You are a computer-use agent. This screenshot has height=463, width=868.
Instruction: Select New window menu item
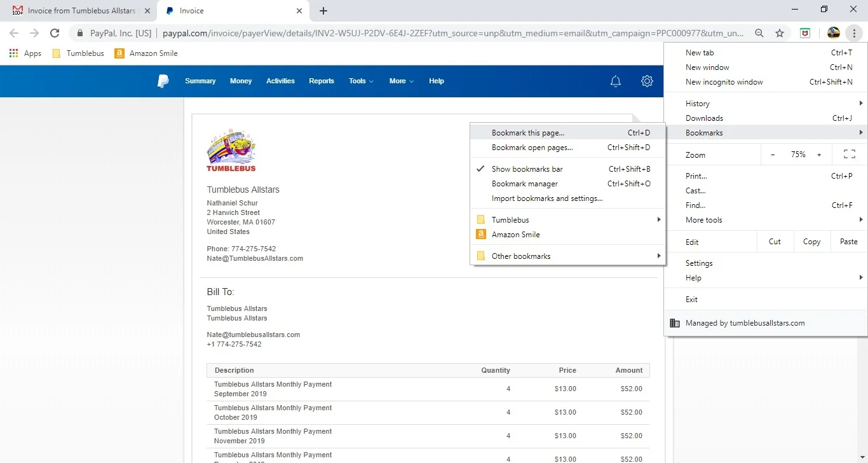point(766,67)
